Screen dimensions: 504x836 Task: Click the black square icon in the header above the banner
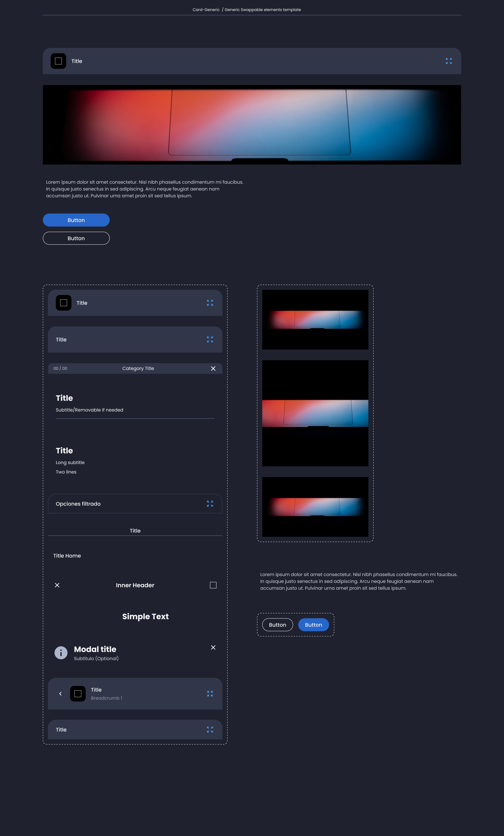click(x=58, y=61)
